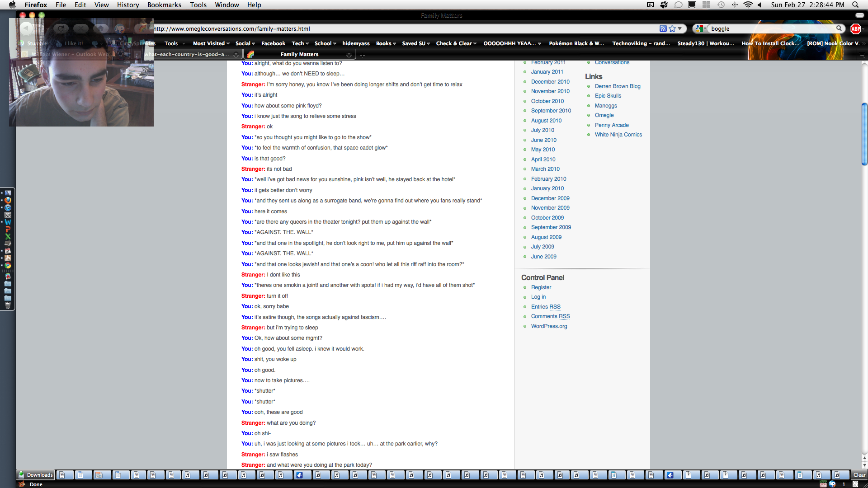Open December 2010 archive link
This screenshot has height=488, width=868.
550,82
